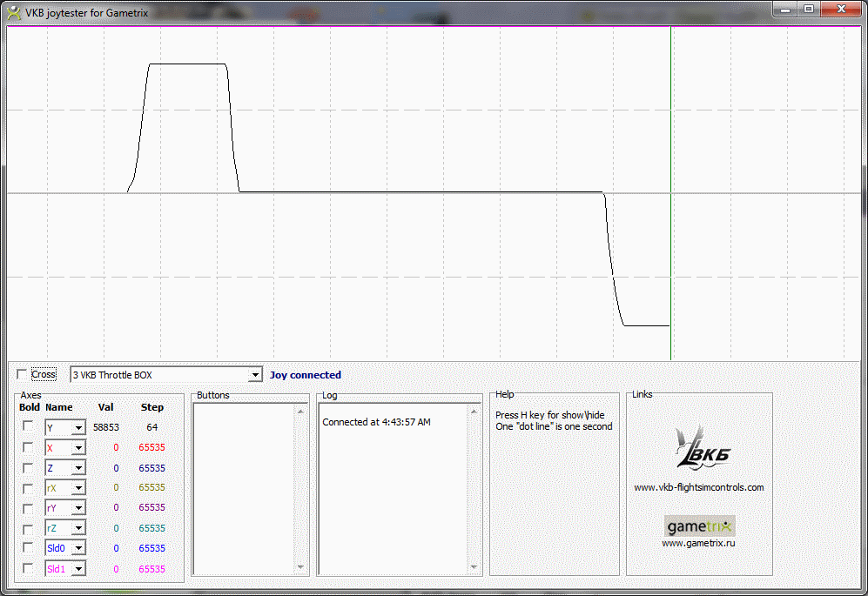Open the X axis name dropdown

78,448
